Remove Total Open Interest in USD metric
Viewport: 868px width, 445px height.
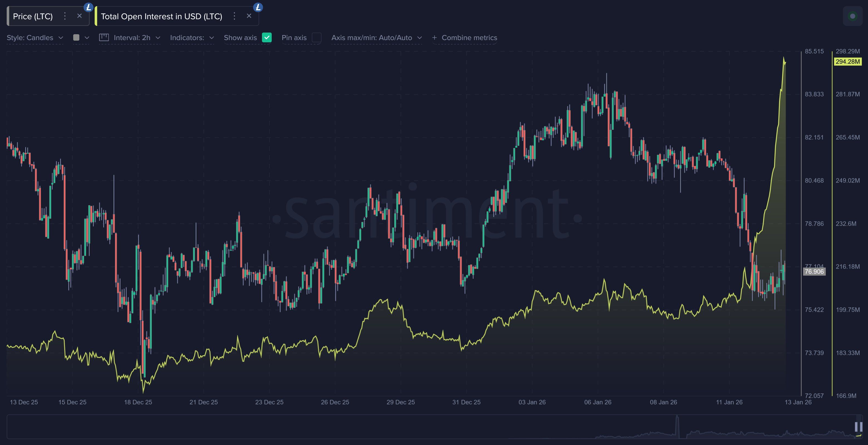click(x=249, y=16)
